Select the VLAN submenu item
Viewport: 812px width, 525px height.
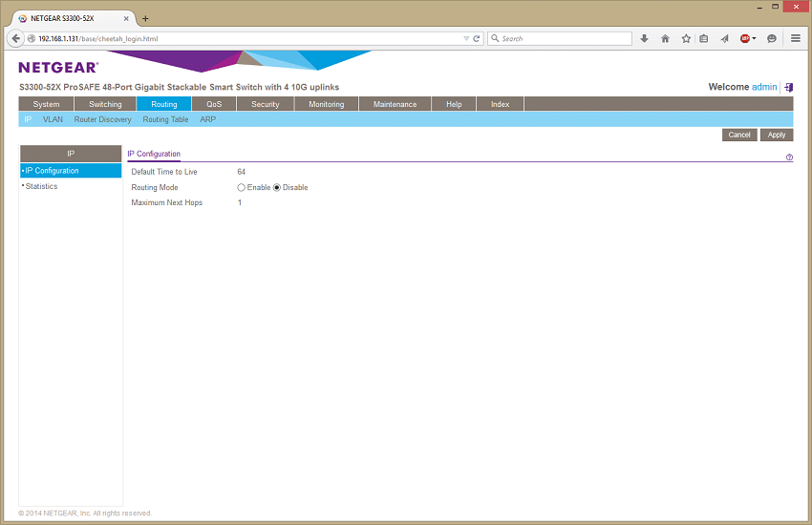point(53,119)
